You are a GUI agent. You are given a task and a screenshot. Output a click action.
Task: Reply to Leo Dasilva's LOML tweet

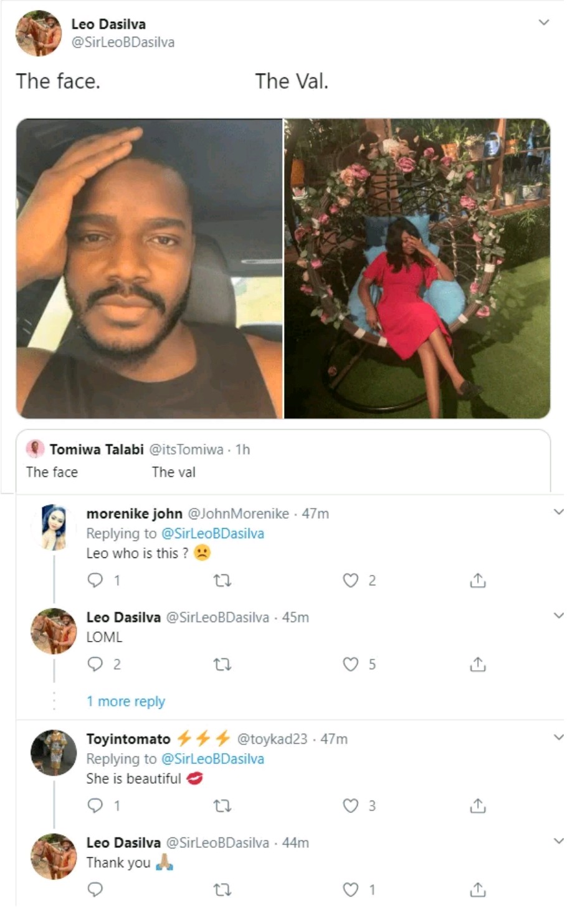click(95, 664)
